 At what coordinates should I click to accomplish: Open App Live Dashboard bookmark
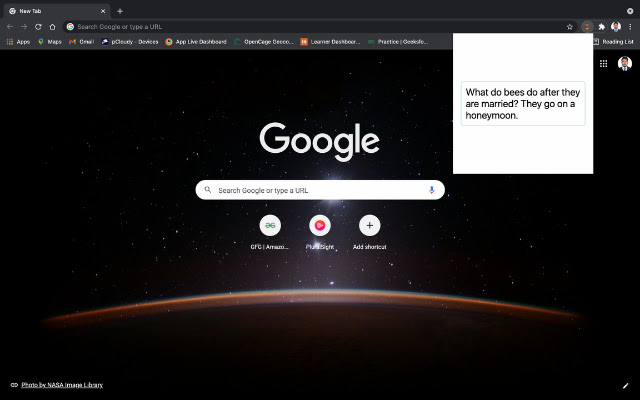click(x=196, y=42)
